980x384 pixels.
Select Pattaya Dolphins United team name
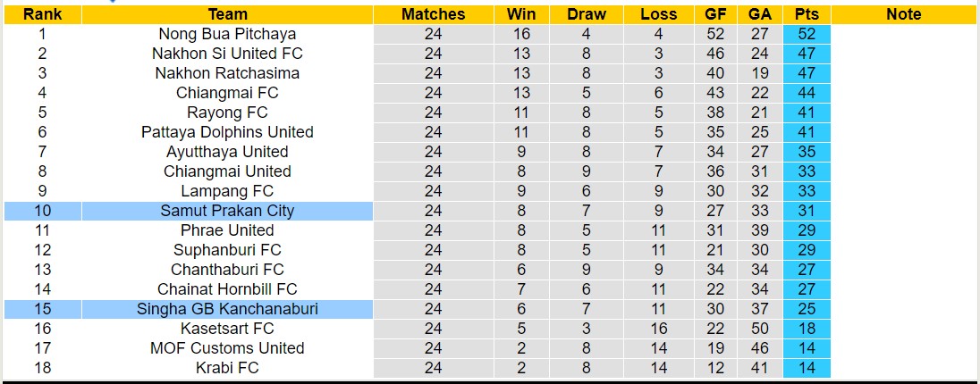point(227,132)
